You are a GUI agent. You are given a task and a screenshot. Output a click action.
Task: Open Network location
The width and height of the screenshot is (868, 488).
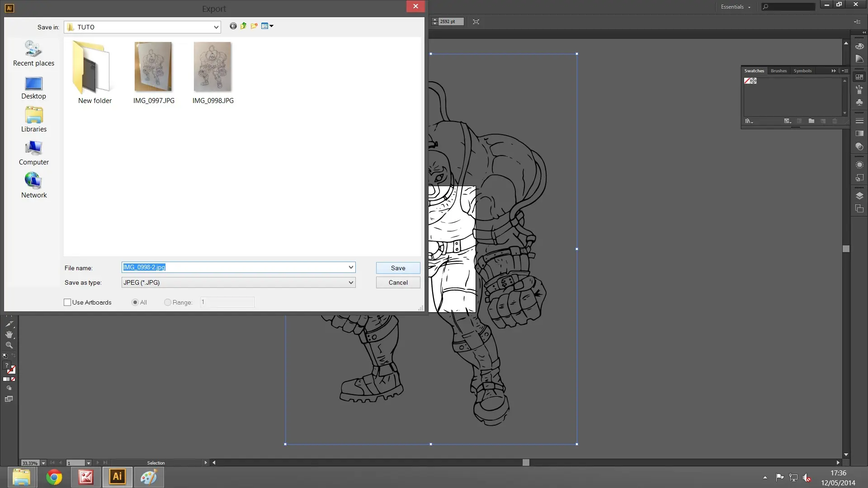[34, 186]
